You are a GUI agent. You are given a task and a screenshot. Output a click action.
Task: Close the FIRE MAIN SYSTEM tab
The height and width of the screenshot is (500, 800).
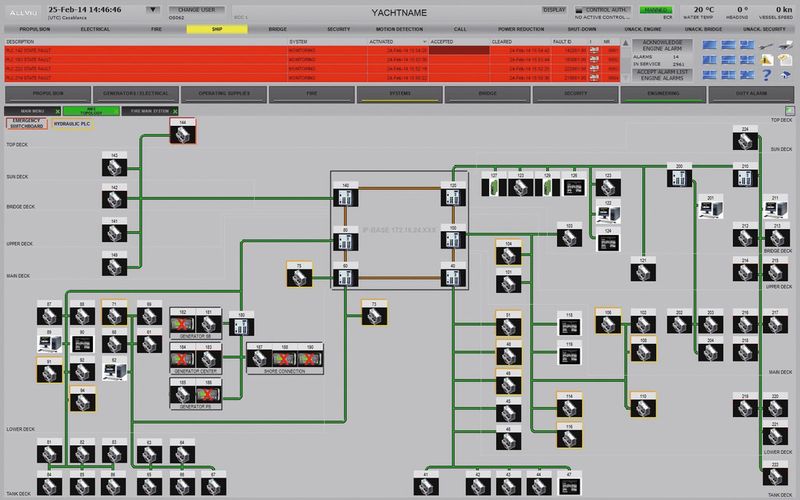(x=175, y=111)
